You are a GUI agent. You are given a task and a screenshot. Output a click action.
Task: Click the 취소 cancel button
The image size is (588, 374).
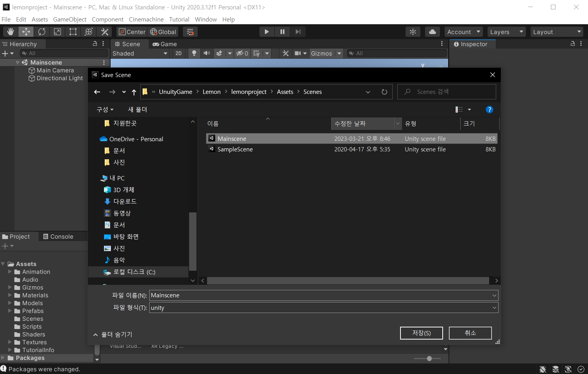tap(470, 333)
